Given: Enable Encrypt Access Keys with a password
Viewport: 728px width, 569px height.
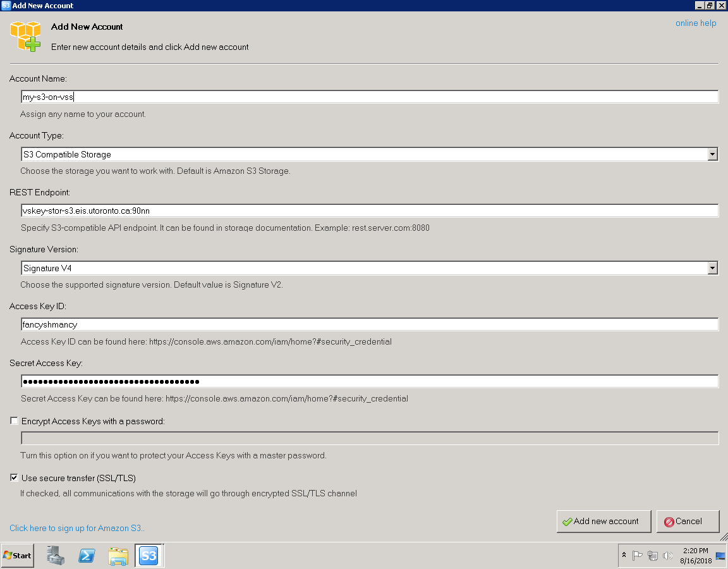Looking at the screenshot, I should [13, 420].
